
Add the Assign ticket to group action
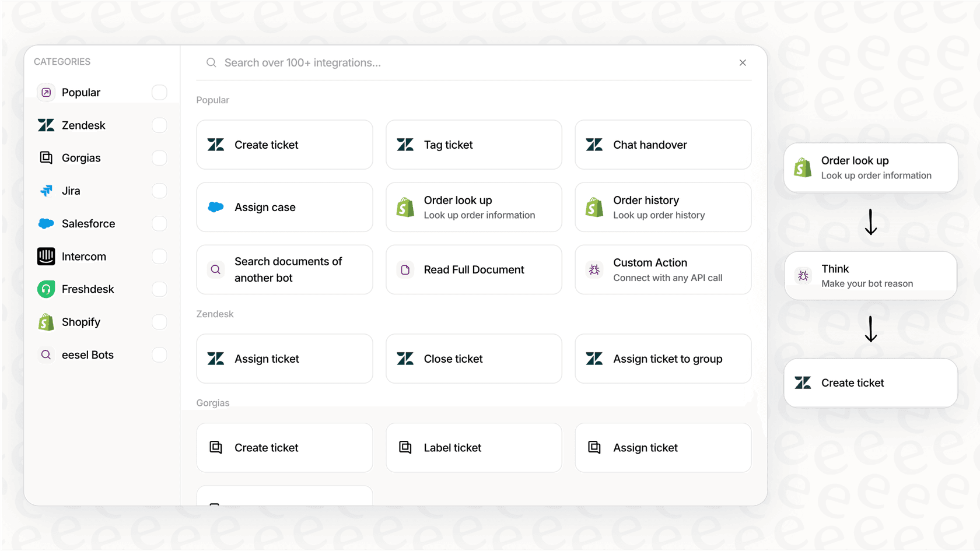[663, 359]
